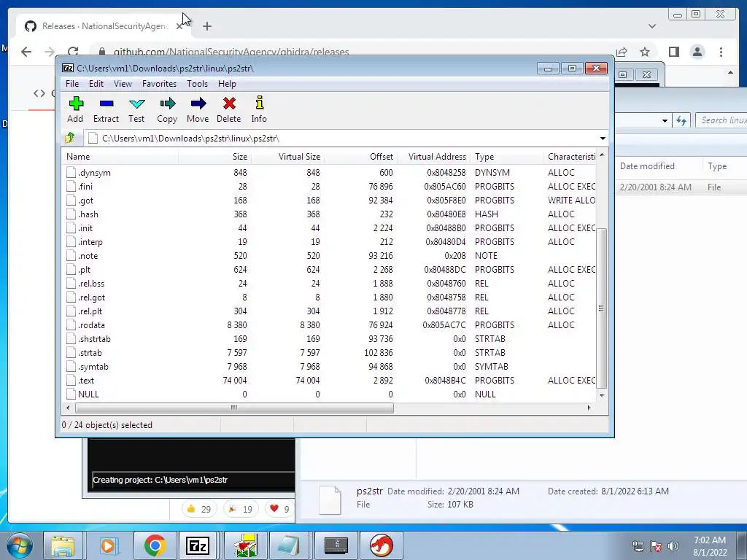Expand Chrome tab search chevron
This screenshot has width=747, height=560.
pos(652,26)
